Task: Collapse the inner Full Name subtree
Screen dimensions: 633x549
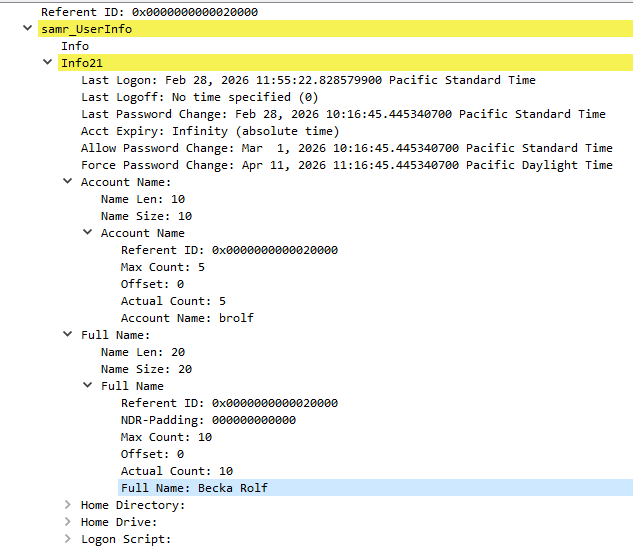Action: tap(88, 385)
